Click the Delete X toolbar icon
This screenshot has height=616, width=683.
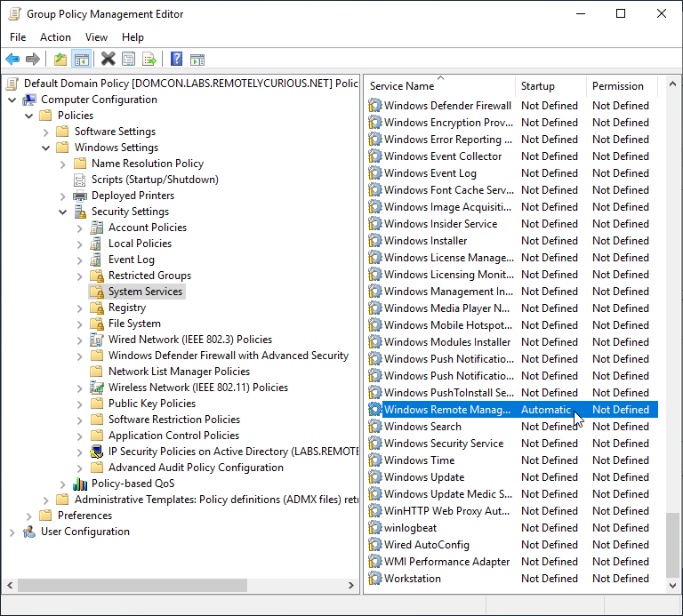point(108,59)
